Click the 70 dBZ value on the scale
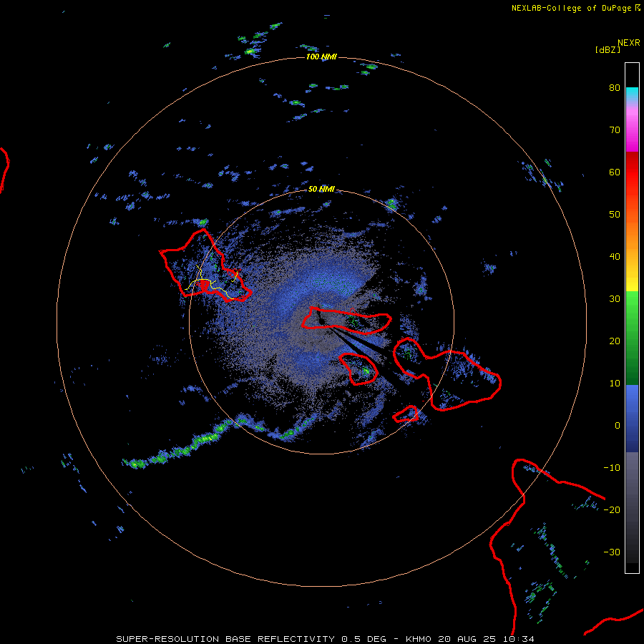The height and width of the screenshot is (644, 644). coord(615,130)
